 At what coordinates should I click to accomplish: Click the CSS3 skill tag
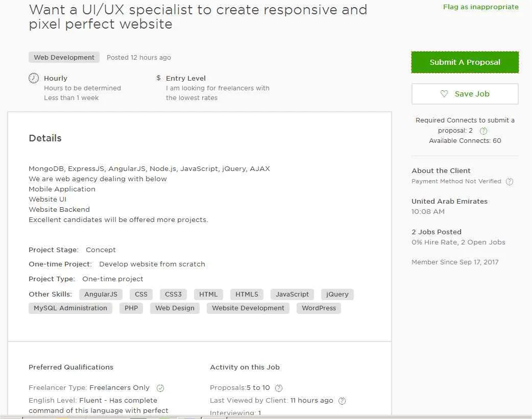pos(173,294)
